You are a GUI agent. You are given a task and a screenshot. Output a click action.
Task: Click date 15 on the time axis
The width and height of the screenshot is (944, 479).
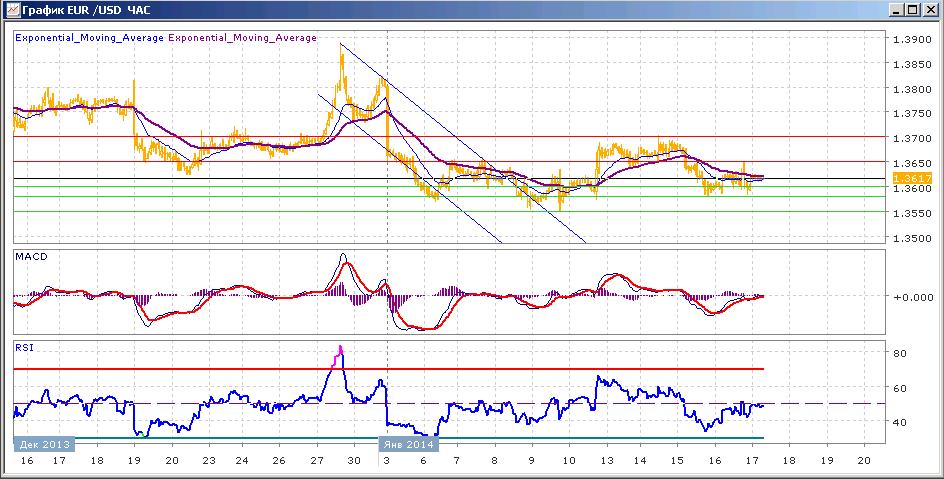[x=677, y=461]
